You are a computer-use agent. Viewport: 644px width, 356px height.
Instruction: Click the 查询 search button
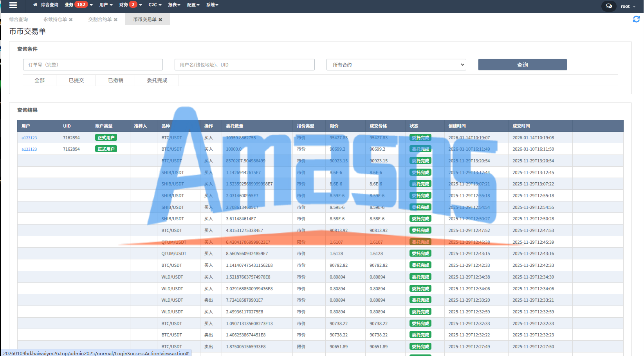[x=522, y=65]
